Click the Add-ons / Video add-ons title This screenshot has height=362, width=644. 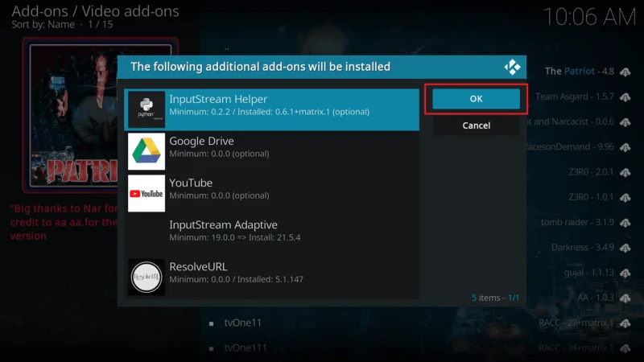tap(95, 11)
